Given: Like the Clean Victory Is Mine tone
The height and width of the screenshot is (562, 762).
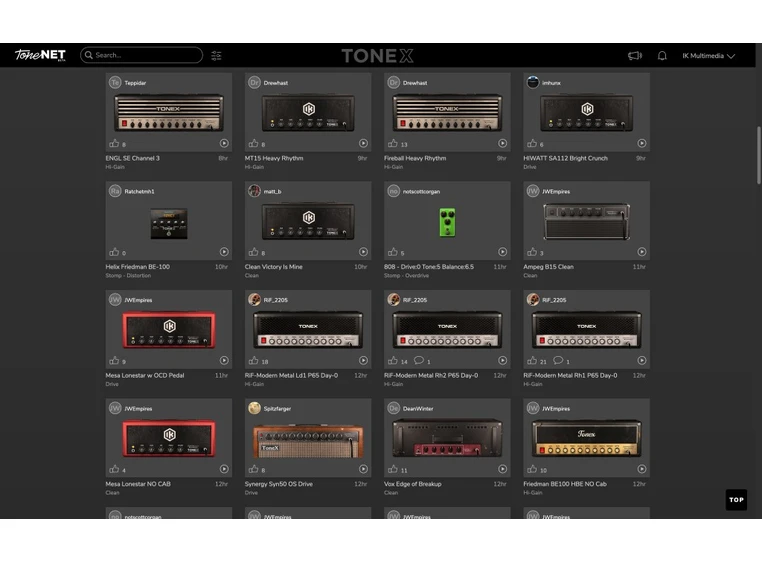Looking at the screenshot, I should coord(254,252).
